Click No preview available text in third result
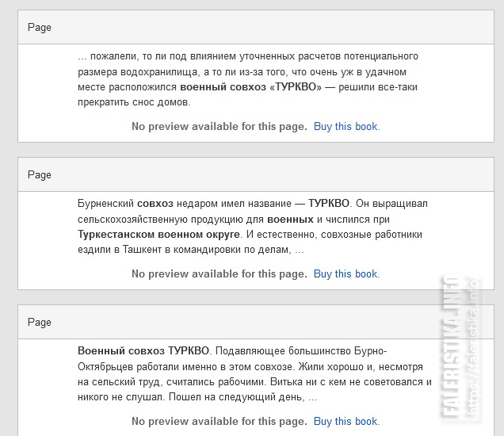504x436 pixels. tap(220, 421)
